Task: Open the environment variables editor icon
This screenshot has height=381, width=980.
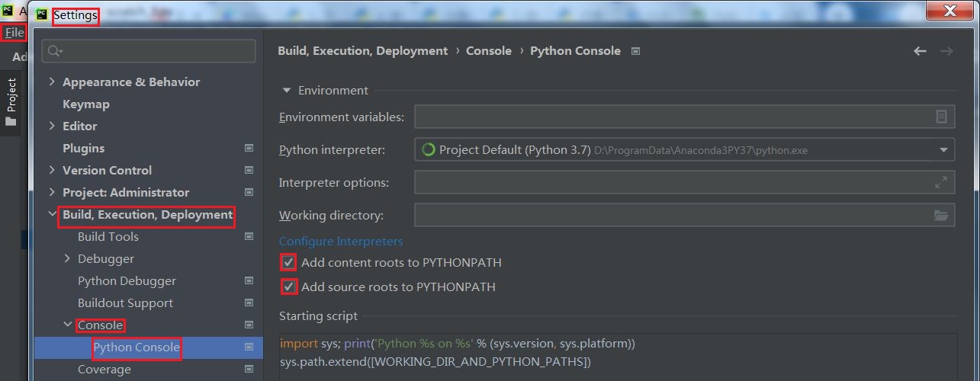Action: (941, 117)
